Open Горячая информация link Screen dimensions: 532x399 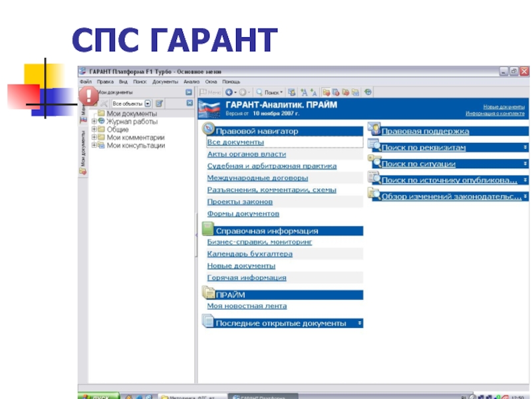(x=247, y=278)
